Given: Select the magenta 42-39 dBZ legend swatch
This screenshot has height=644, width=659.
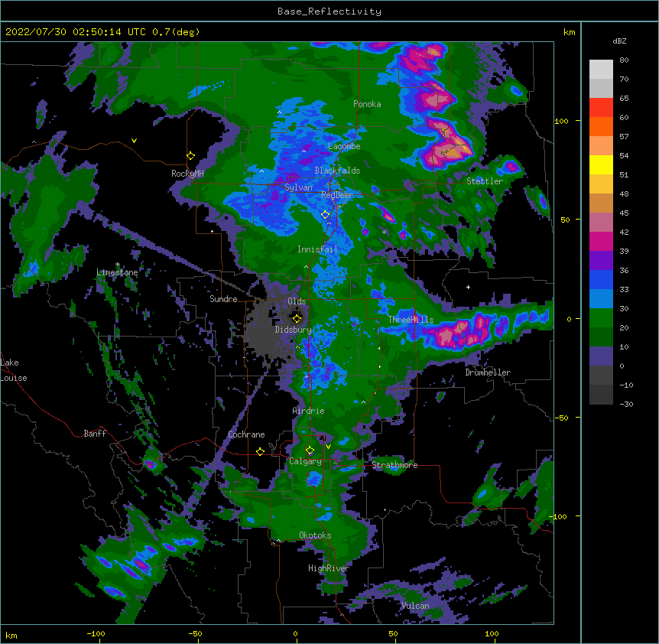Looking at the screenshot, I should click(x=601, y=241).
